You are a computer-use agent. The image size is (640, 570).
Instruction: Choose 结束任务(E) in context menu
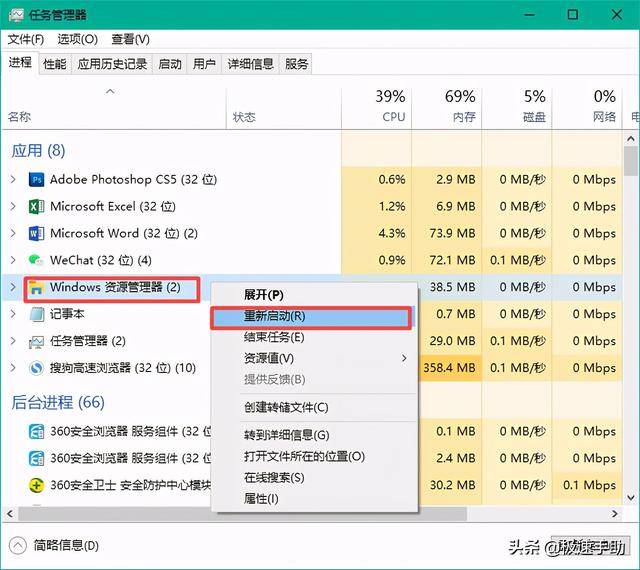(314, 337)
